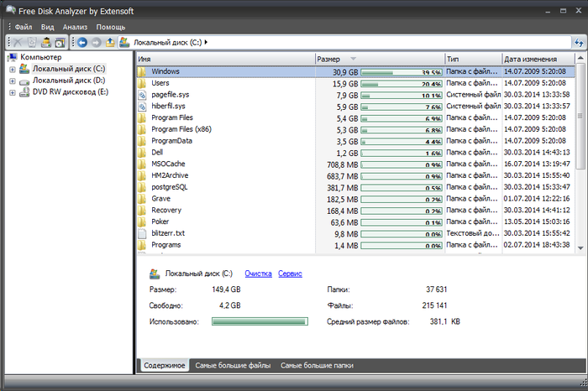Select Локальный диск (D:) in tree
588x391 pixels.
point(69,81)
